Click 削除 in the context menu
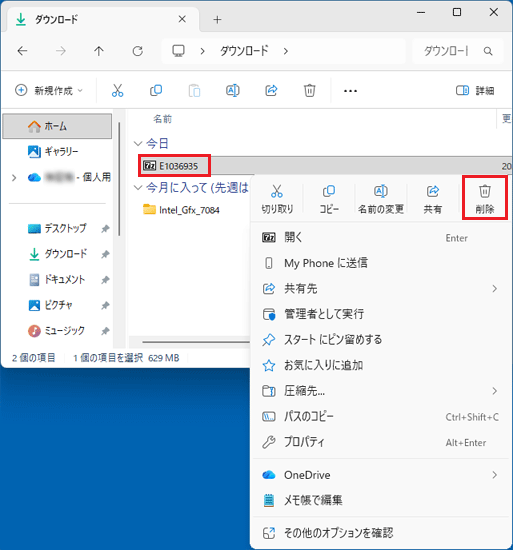 (x=485, y=199)
